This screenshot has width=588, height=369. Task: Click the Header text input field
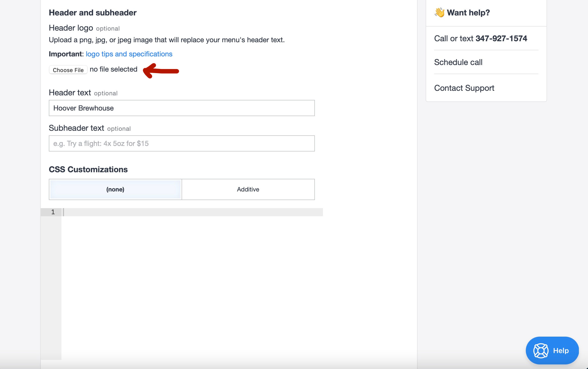[182, 108]
